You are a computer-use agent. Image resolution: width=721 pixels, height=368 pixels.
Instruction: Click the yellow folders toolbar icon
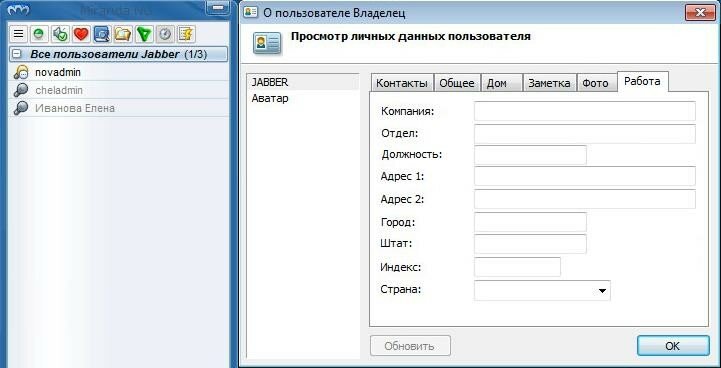[123, 34]
